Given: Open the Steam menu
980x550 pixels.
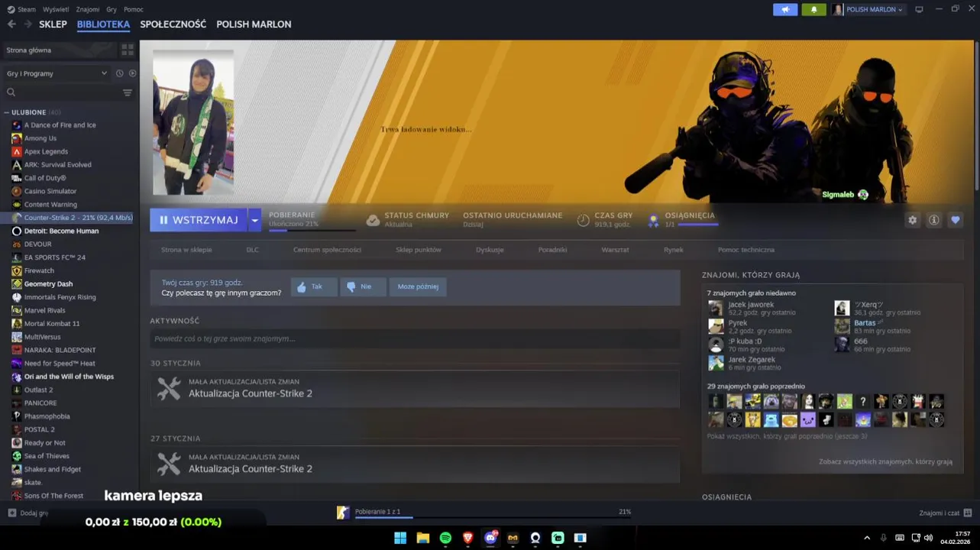Looking at the screenshot, I should click(27, 9).
